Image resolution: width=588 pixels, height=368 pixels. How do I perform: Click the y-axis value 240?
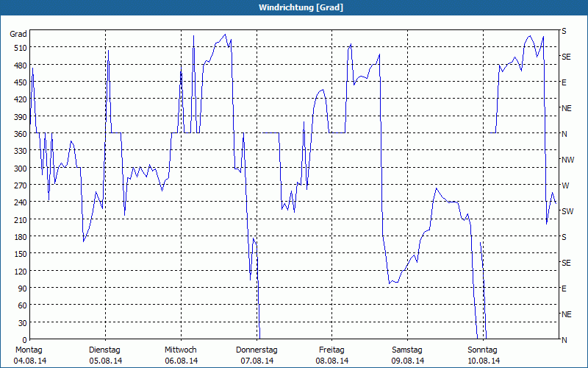pos(21,202)
